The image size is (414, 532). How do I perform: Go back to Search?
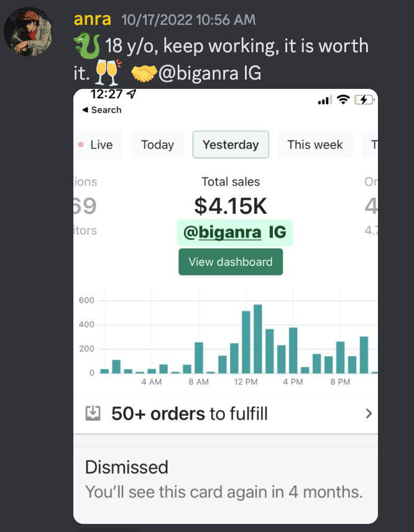(x=101, y=110)
